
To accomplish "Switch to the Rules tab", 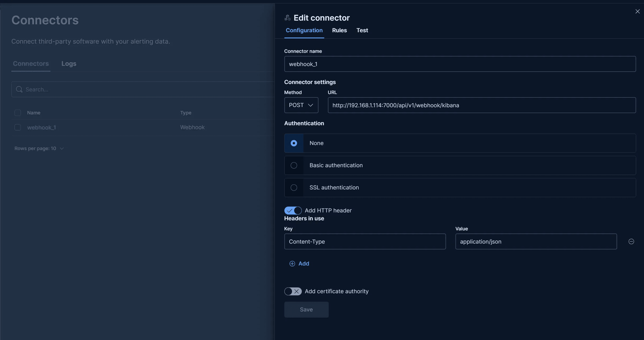I will [x=339, y=30].
